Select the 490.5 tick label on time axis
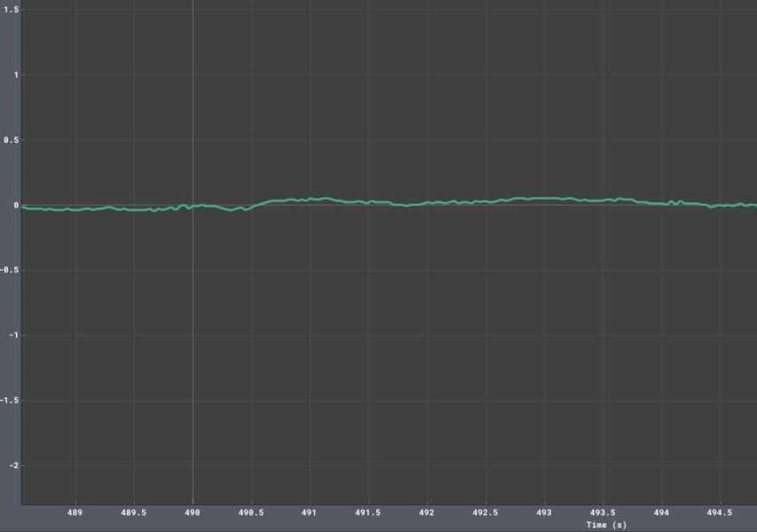The image size is (757, 532). click(251, 512)
